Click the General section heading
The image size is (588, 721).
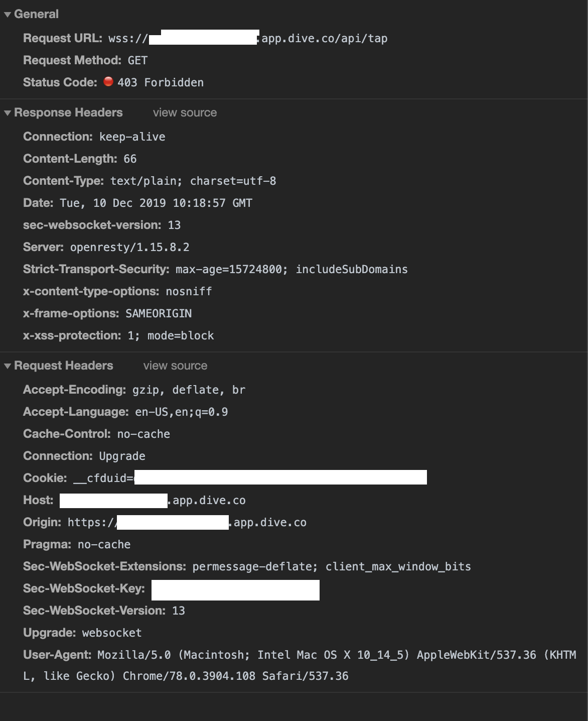click(x=36, y=14)
